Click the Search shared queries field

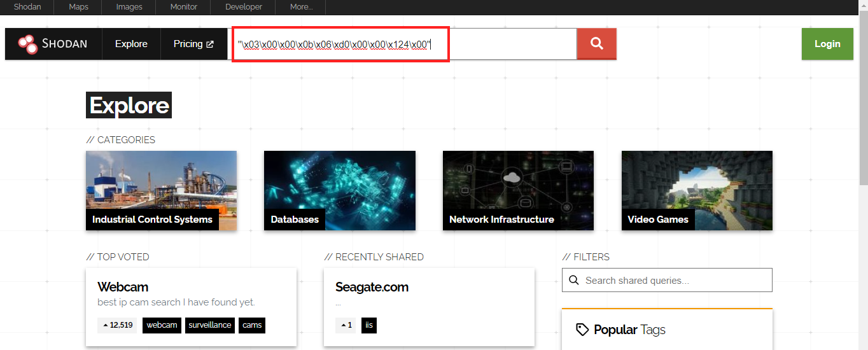click(667, 280)
